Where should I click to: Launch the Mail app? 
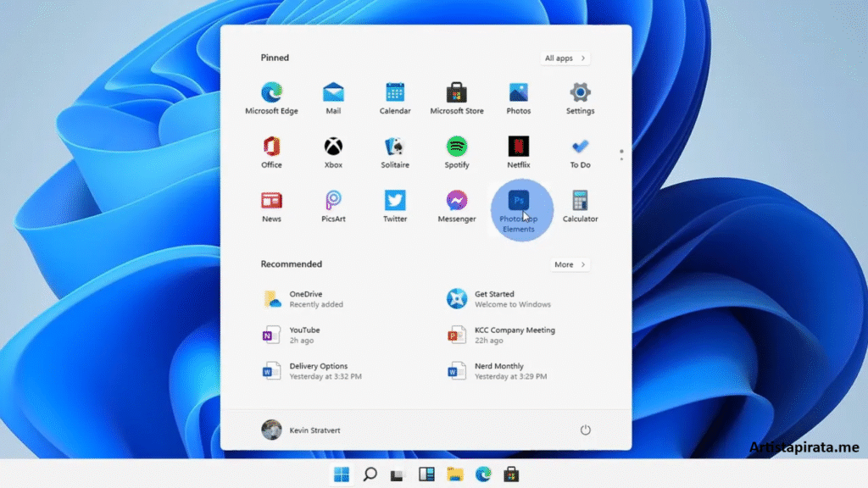pyautogui.click(x=333, y=93)
